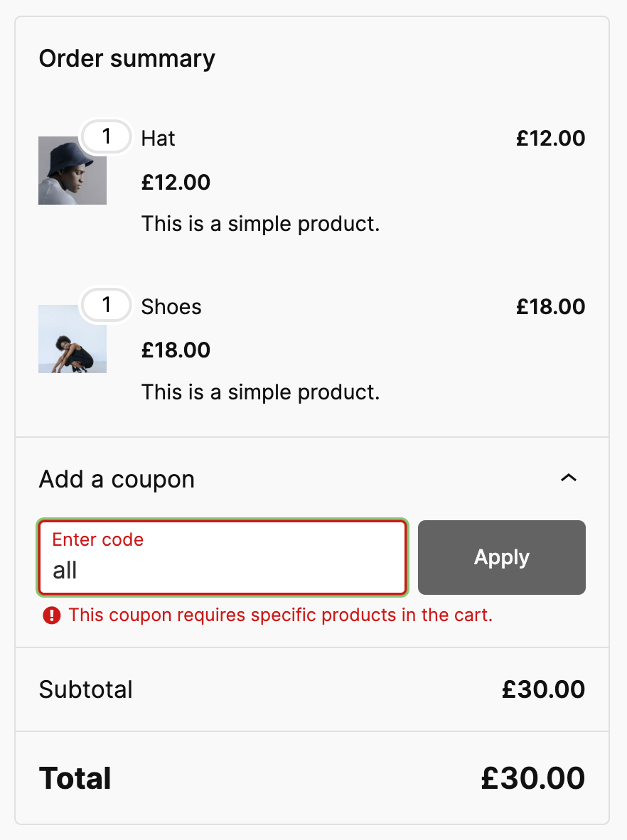Select the Hat product name
The width and height of the screenshot is (627, 840).
point(158,139)
